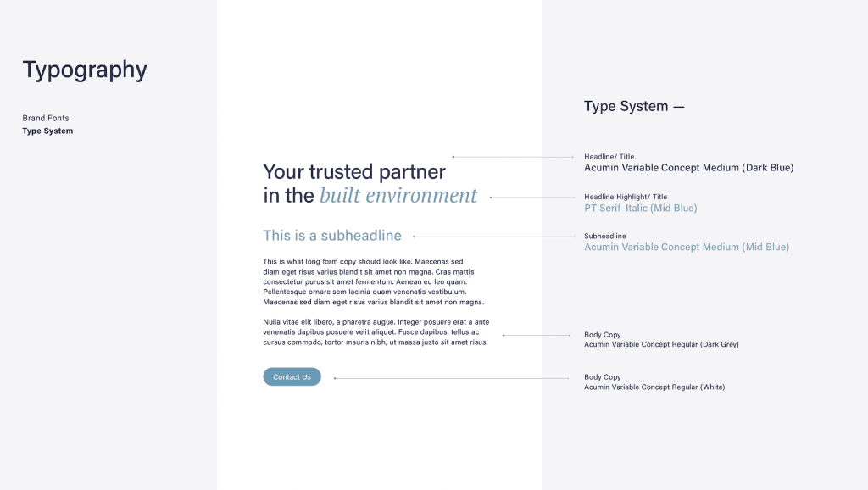Click the connector line beside subheadline

click(494, 237)
